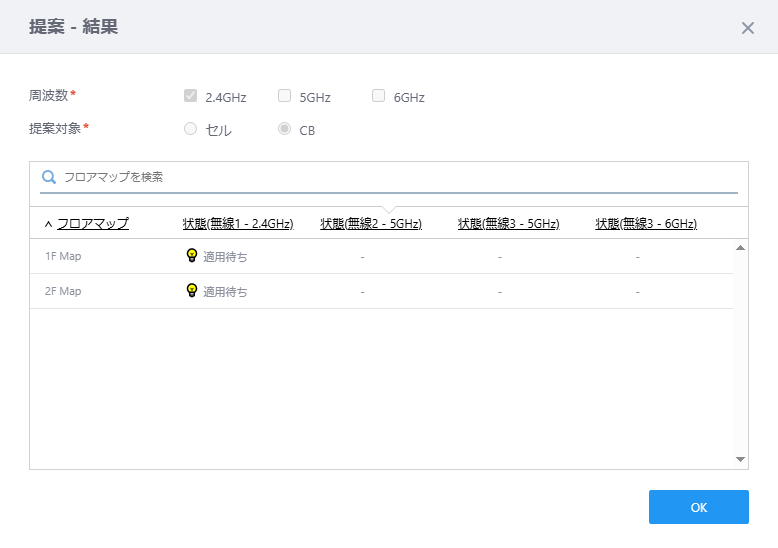Enable the 6GHz frequency checkbox
This screenshot has height=548, width=778.
[x=378, y=95]
